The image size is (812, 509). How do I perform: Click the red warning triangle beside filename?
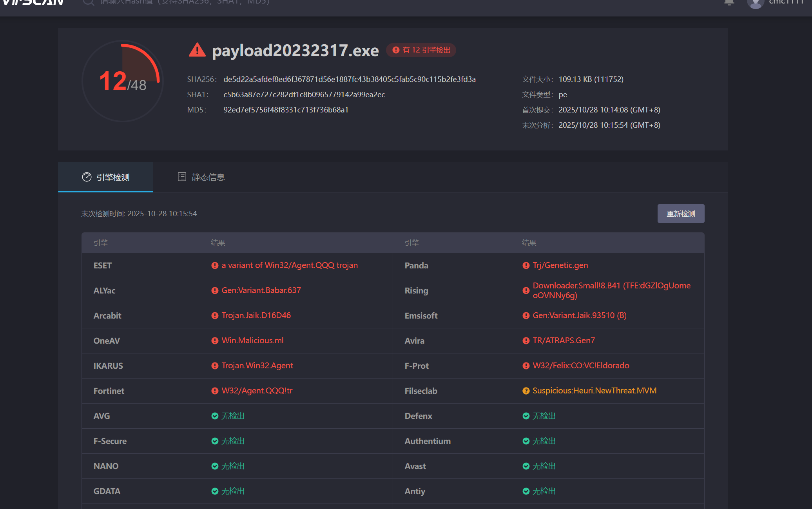pos(197,51)
